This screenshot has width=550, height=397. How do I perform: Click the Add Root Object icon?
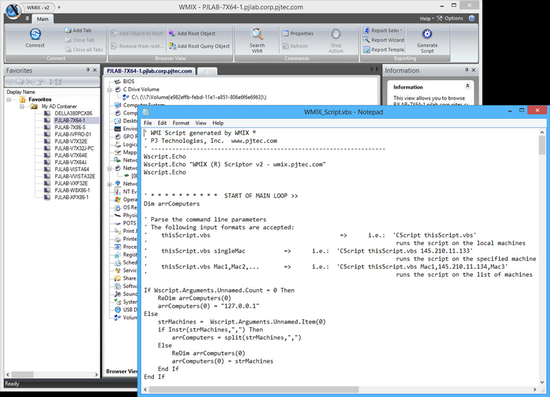pyautogui.click(x=172, y=33)
